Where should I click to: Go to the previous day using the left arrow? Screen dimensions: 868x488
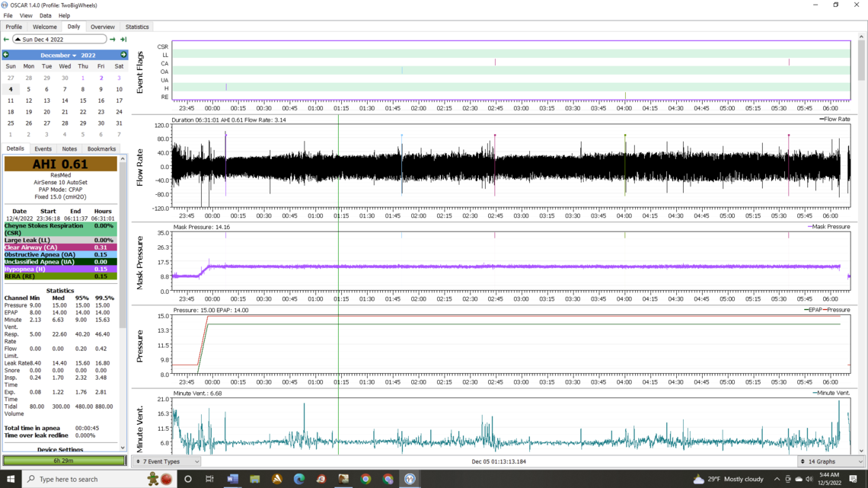click(6, 40)
